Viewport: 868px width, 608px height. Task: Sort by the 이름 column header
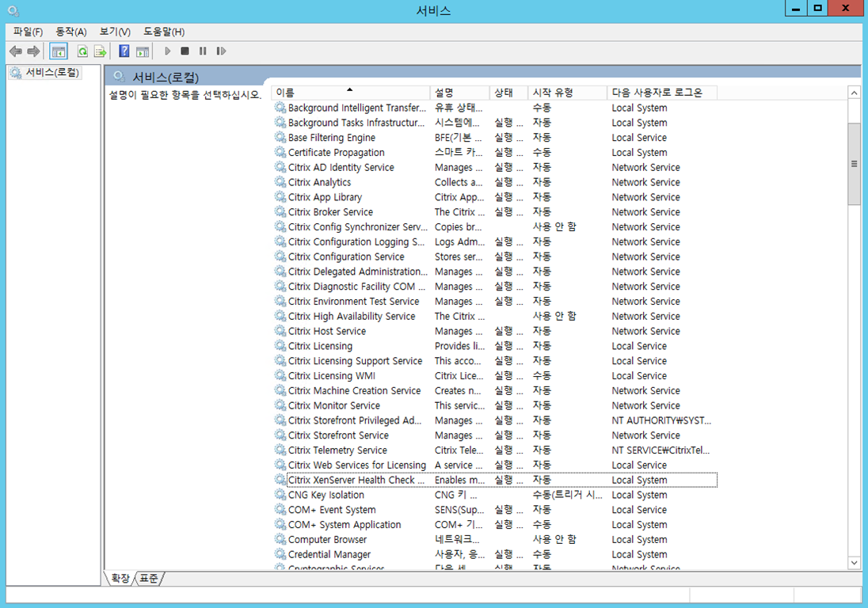[350, 93]
